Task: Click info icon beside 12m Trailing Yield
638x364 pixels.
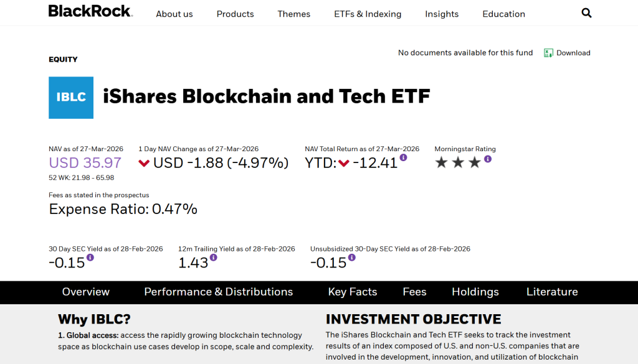Action: (214, 258)
